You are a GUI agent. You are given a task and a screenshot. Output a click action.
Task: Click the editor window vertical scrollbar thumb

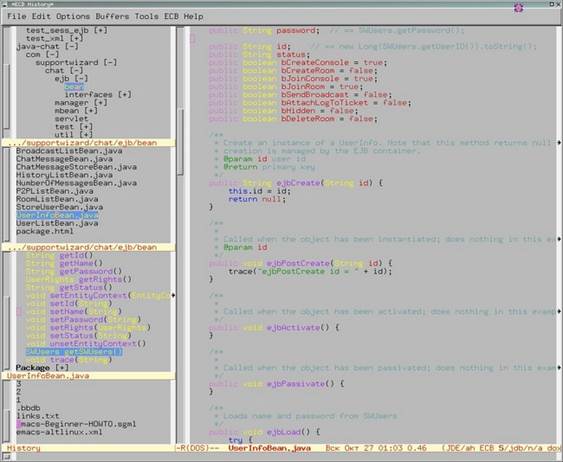[x=181, y=142]
